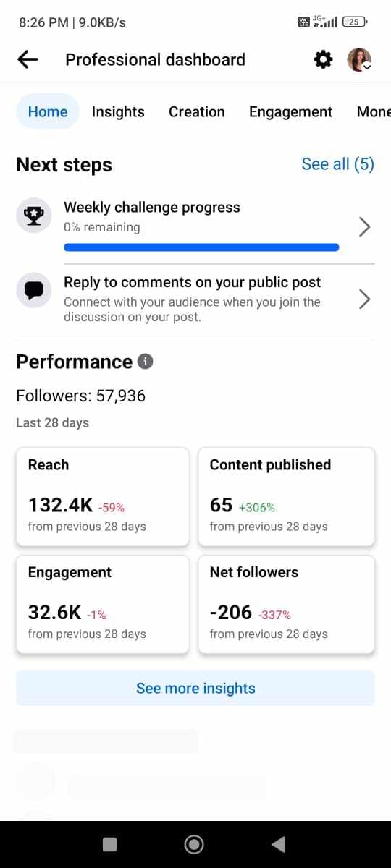Image resolution: width=391 pixels, height=868 pixels.
Task: Tap the speech bubble comments icon
Action: (x=34, y=291)
